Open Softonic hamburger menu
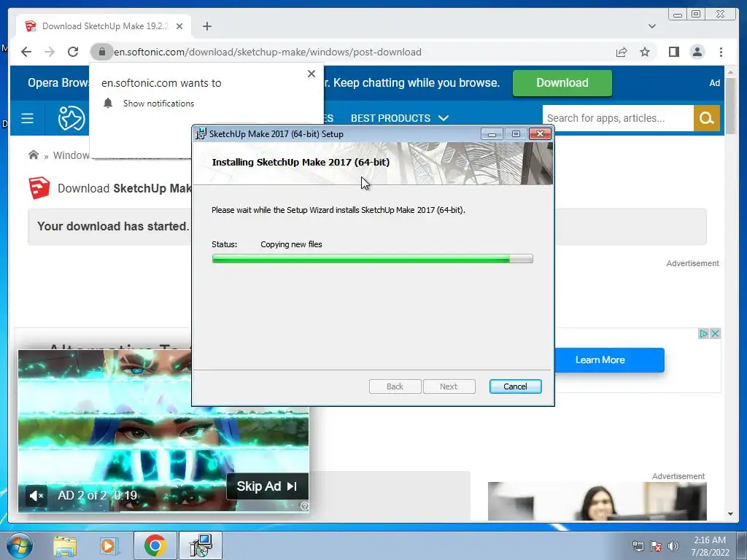The image size is (747, 560). tap(27, 118)
